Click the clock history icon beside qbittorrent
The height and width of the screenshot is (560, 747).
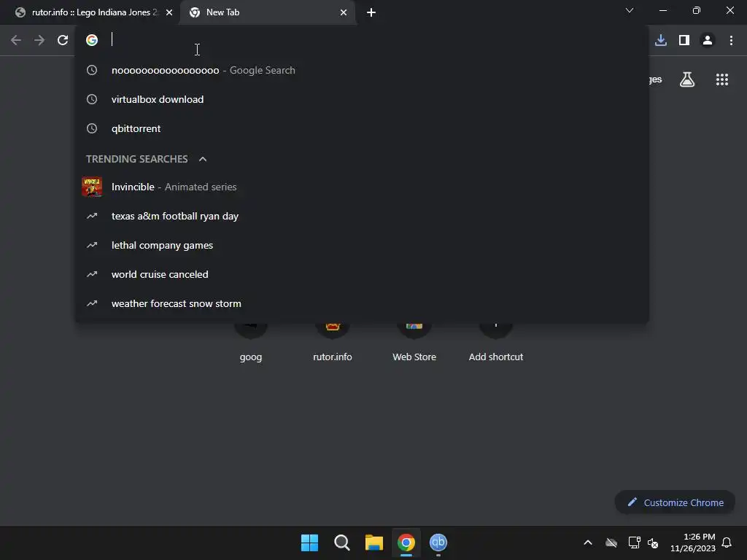(x=92, y=128)
